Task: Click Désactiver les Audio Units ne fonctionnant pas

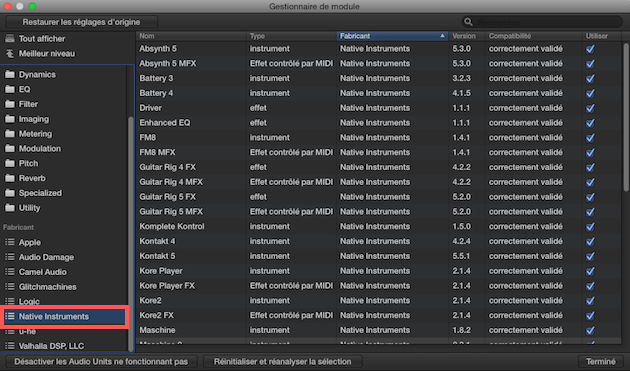Action: point(101,361)
